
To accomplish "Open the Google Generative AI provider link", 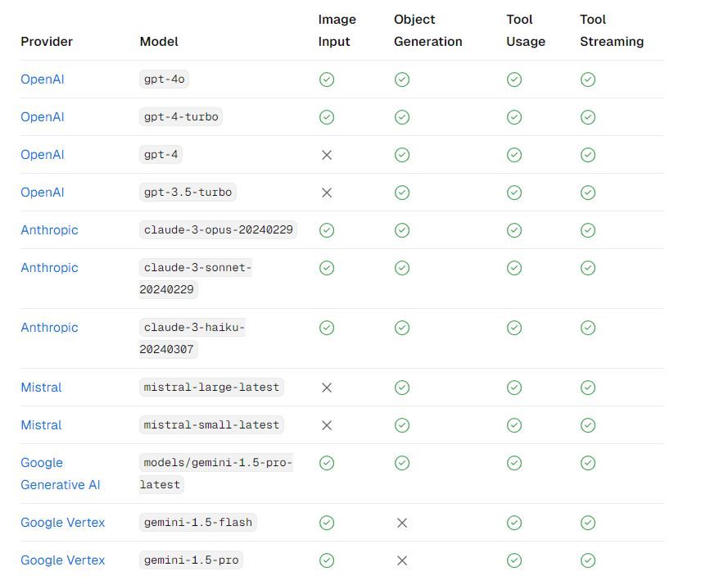I will click(61, 474).
